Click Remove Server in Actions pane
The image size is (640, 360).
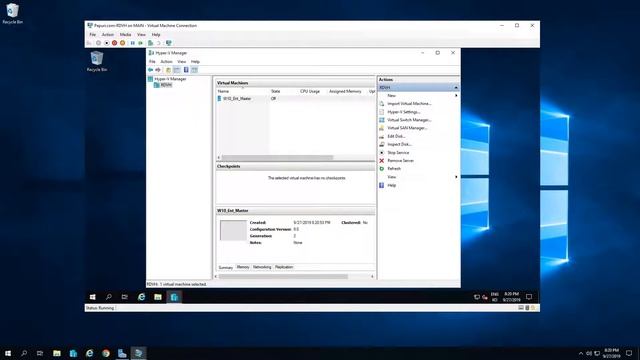(x=400, y=161)
